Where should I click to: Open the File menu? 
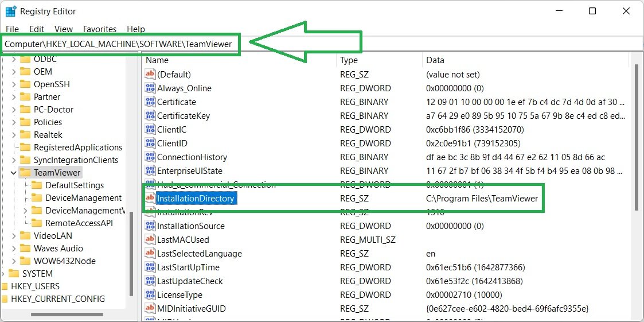tap(12, 29)
